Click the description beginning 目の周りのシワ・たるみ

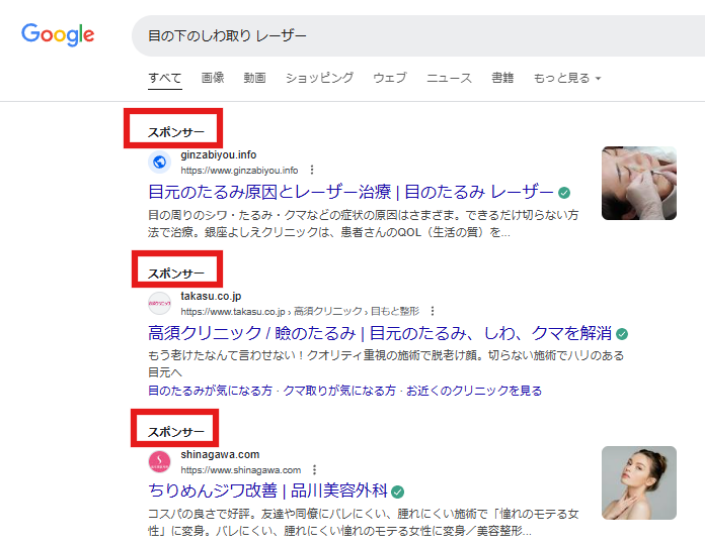coord(363,224)
